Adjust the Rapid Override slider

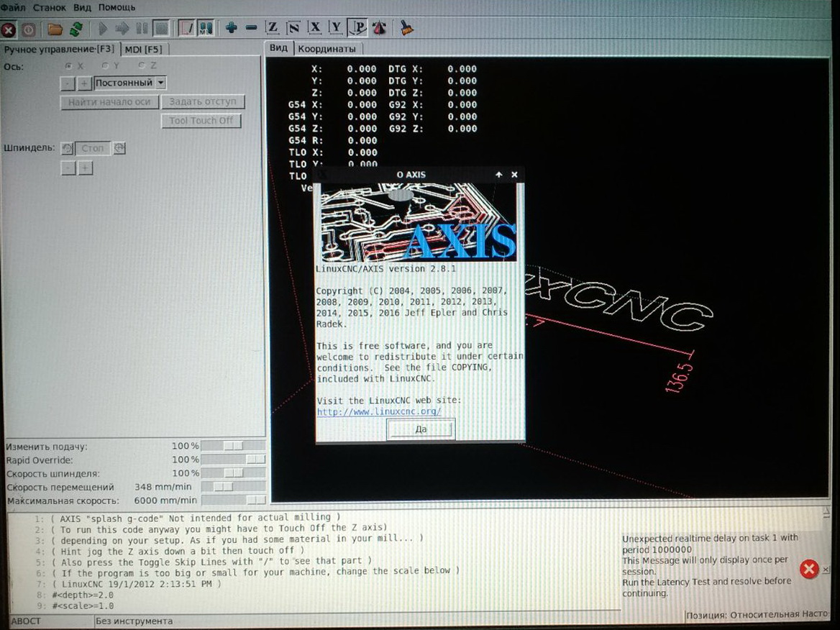point(234,460)
